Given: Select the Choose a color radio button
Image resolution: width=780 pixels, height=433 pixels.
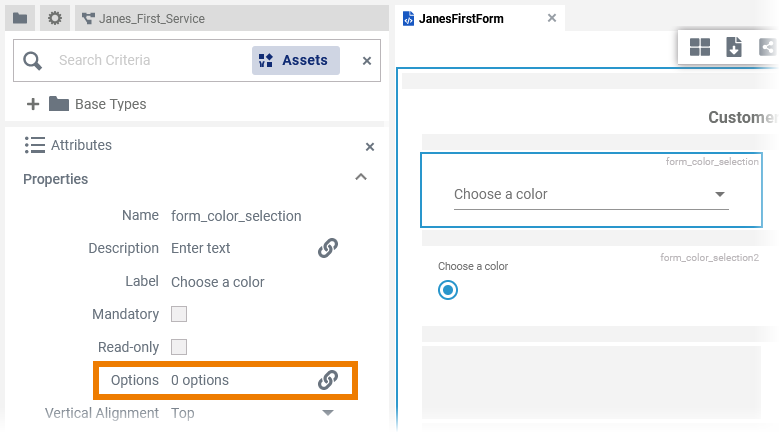Looking at the screenshot, I should tap(448, 290).
